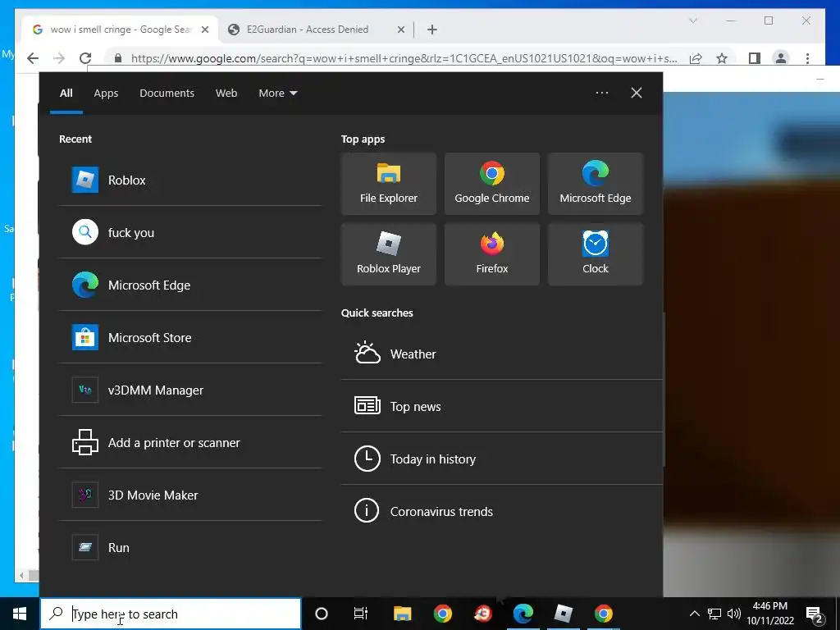Open Task View on the taskbar
Viewport: 840px width, 630px height.
[x=361, y=614]
